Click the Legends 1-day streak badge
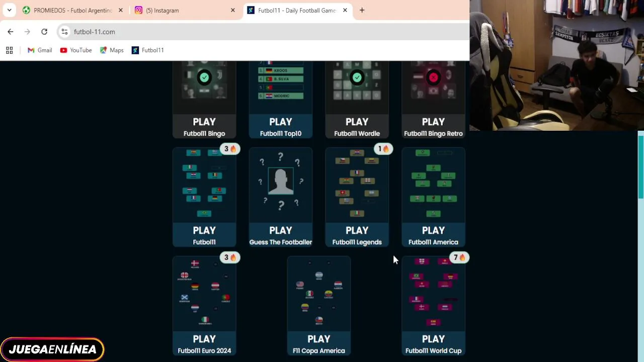 click(x=383, y=149)
